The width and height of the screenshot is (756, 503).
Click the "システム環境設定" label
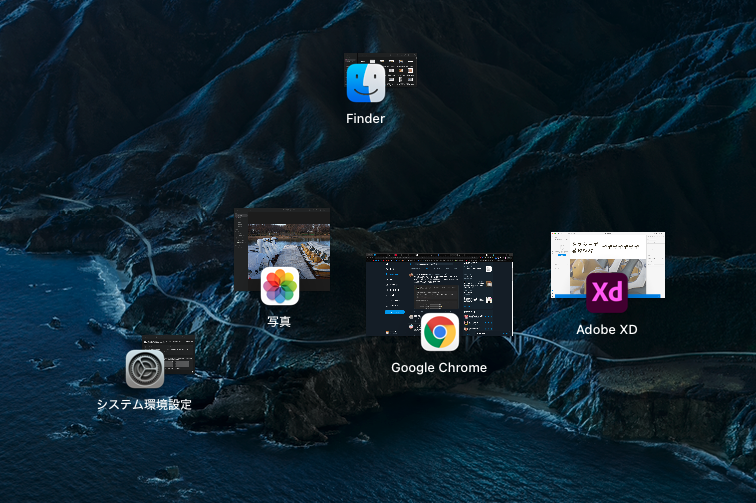point(144,404)
